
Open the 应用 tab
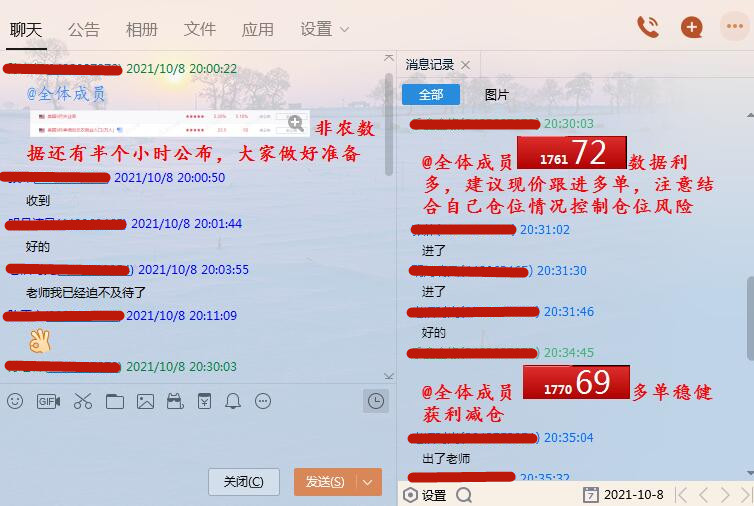(257, 30)
